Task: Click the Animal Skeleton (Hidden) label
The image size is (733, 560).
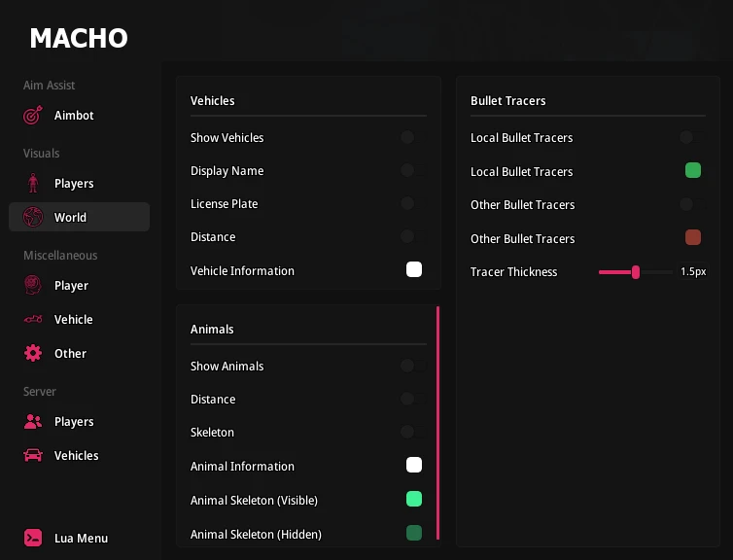Action: click(x=256, y=535)
